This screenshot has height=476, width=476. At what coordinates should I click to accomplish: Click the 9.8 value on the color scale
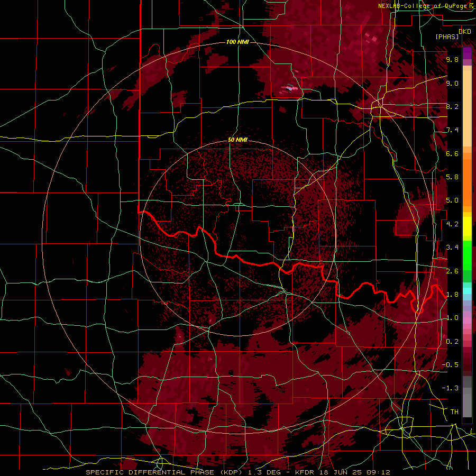(x=452, y=59)
